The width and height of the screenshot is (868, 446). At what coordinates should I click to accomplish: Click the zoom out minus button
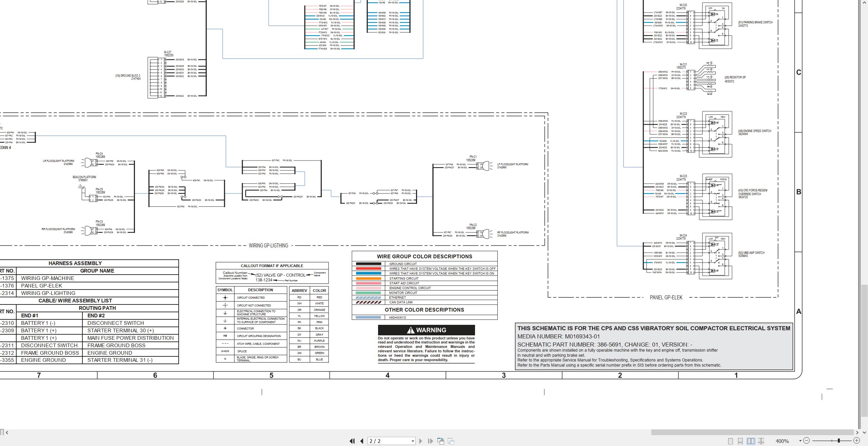coord(807,441)
